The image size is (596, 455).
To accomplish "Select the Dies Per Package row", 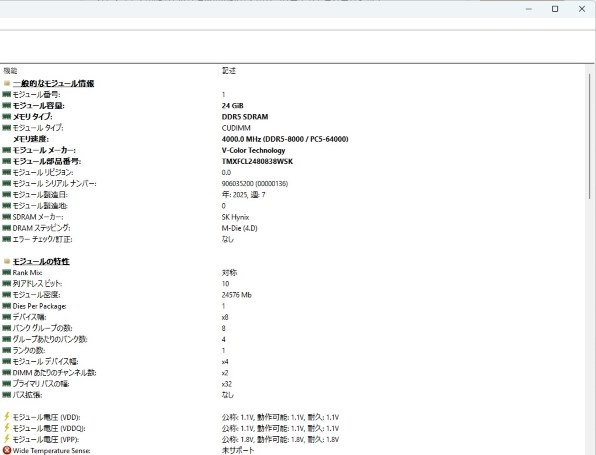I will (x=293, y=306).
